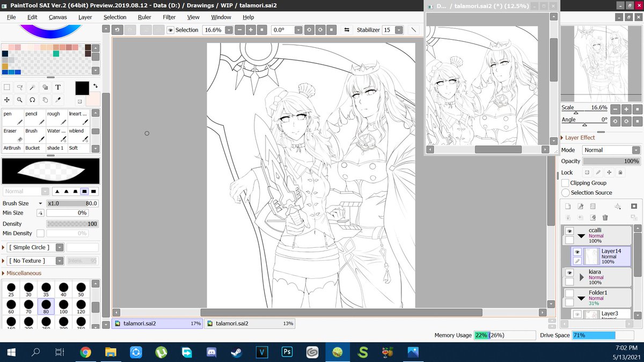Click the black foreground color swatch
Image resolution: width=644 pixels, height=362 pixels.
pyautogui.click(x=82, y=88)
